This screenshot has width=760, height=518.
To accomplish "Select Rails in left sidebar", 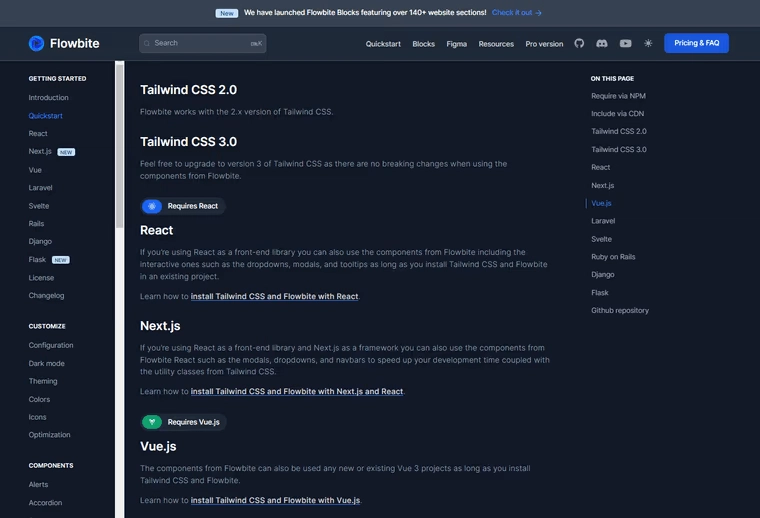I will click(36, 223).
